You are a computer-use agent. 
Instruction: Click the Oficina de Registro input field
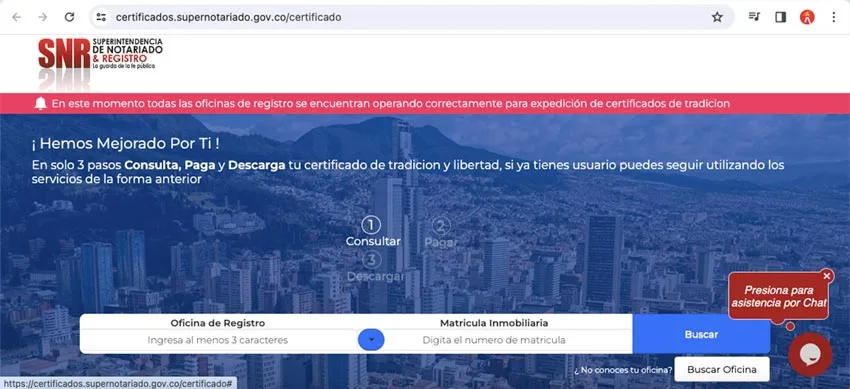[218, 340]
